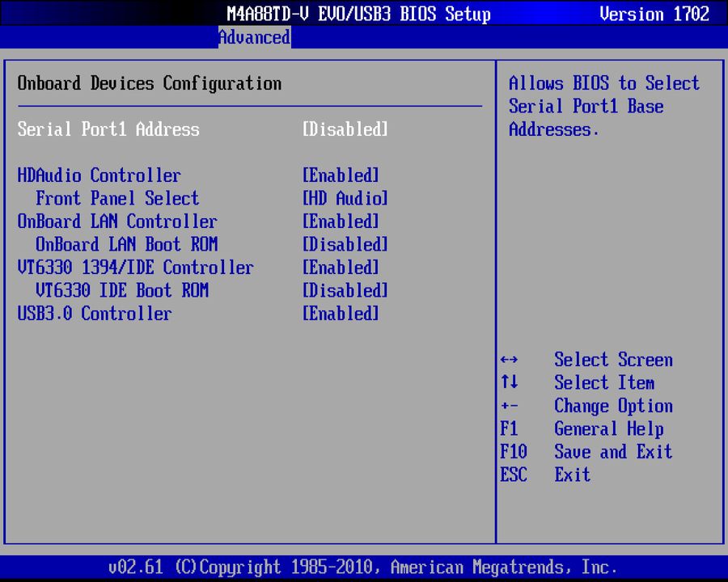Toggle the VT6330 1394/IDE Controller
The image size is (728, 582).
340,268
